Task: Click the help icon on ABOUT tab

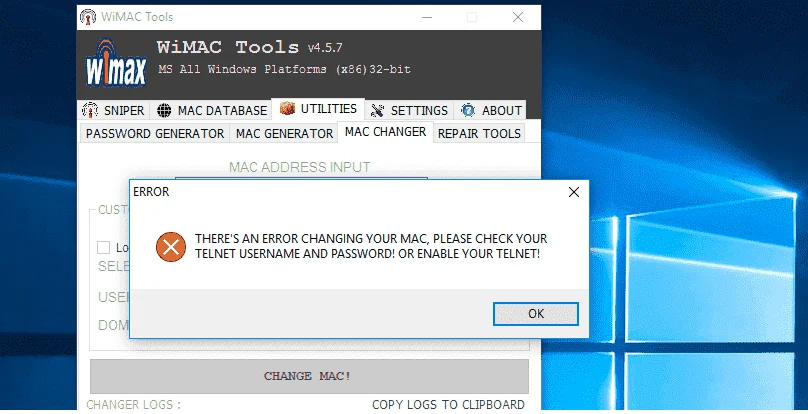Action: pyautogui.click(x=468, y=110)
